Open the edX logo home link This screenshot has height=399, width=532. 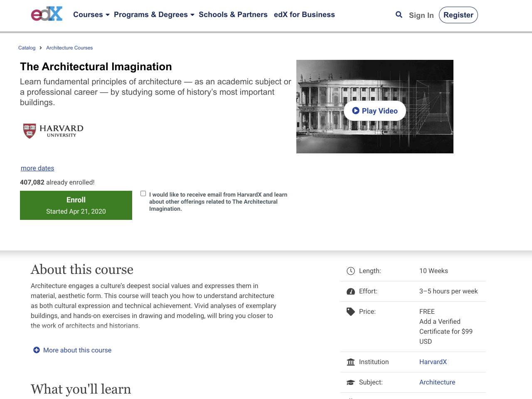47,14
